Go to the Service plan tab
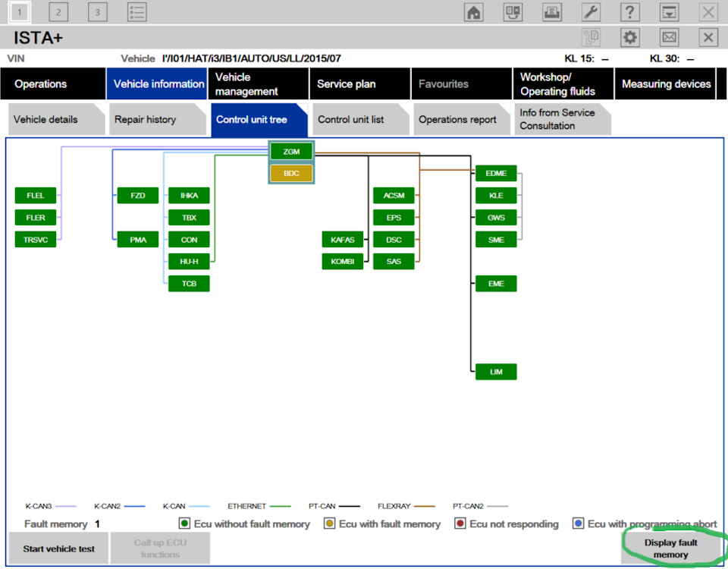728x569 pixels. 359,83
